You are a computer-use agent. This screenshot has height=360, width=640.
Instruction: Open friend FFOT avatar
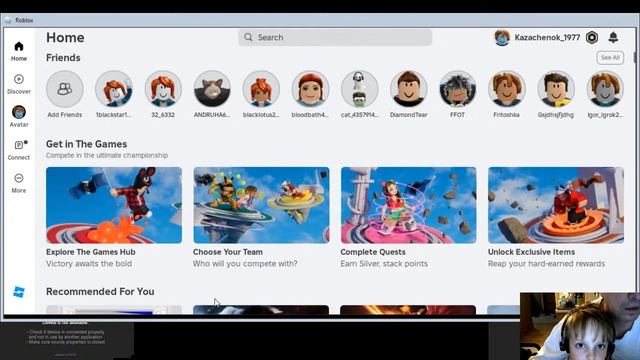(458, 89)
